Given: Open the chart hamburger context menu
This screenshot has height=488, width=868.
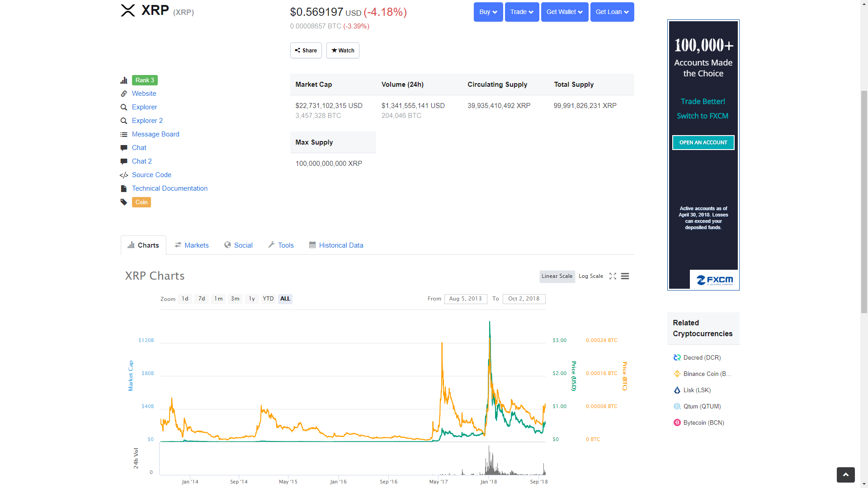Looking at the screenshot, I should pyautogui.click(x=625, y=276).
